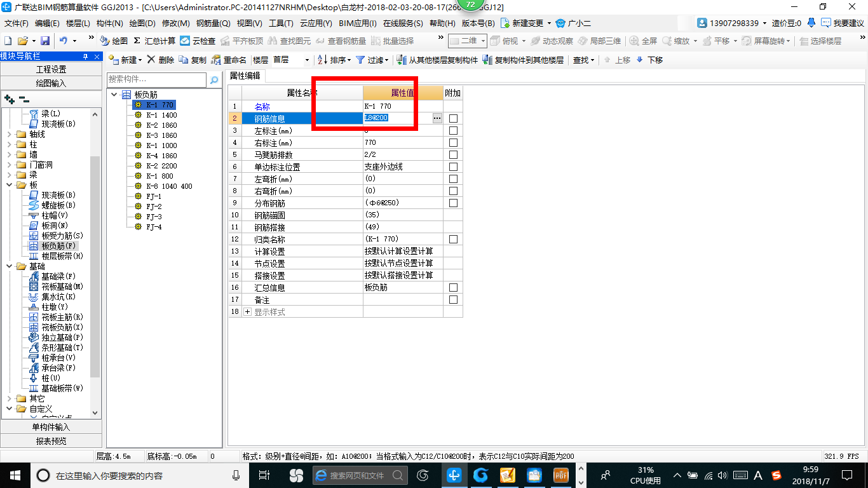Screen dimensions: 868x488
Task: Click 全屏 fullscreen toolbar icon
Action: tap(643, 41)
